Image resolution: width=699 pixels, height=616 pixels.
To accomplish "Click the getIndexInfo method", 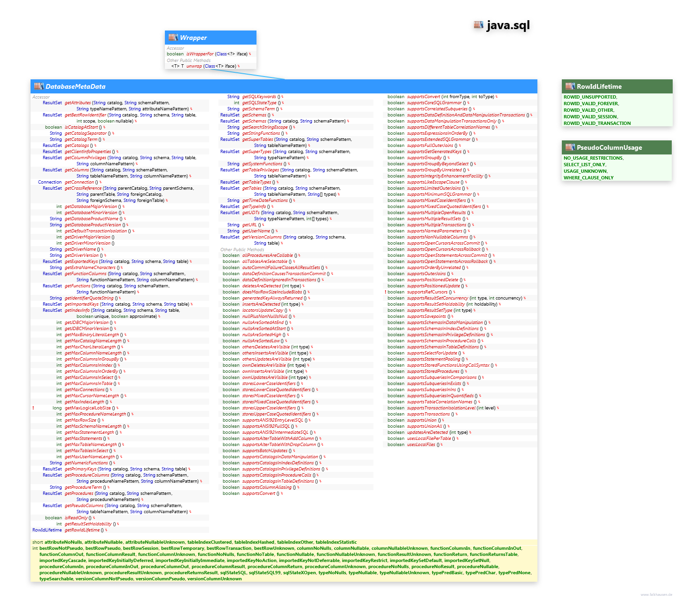I will (x=77, y=310).
